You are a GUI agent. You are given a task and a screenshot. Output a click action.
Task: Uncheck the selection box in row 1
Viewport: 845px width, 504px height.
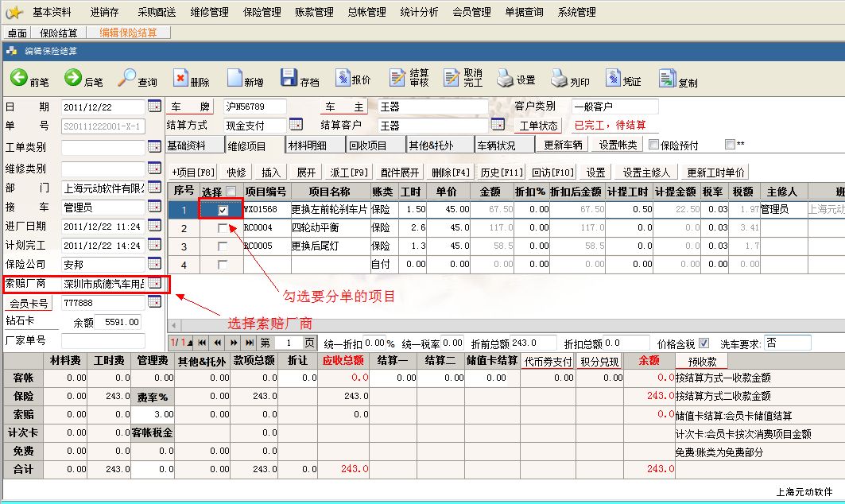(x=223, y=210)
